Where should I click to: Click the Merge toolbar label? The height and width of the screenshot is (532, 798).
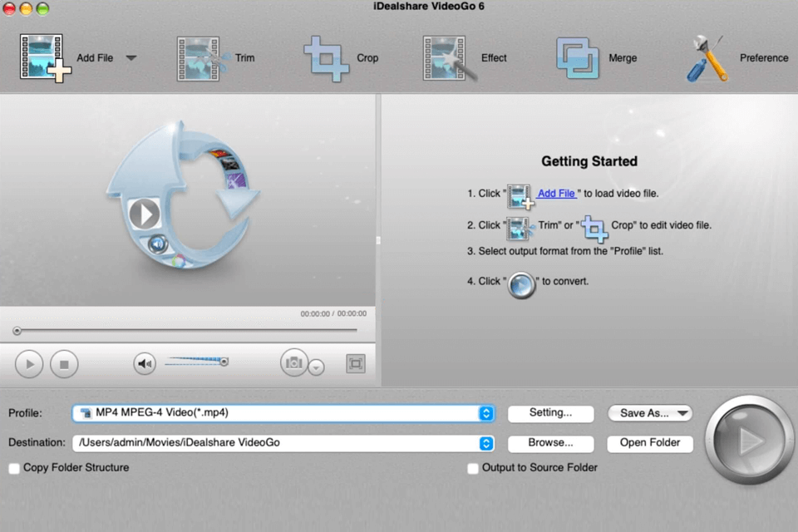click(x=623, y=58)
